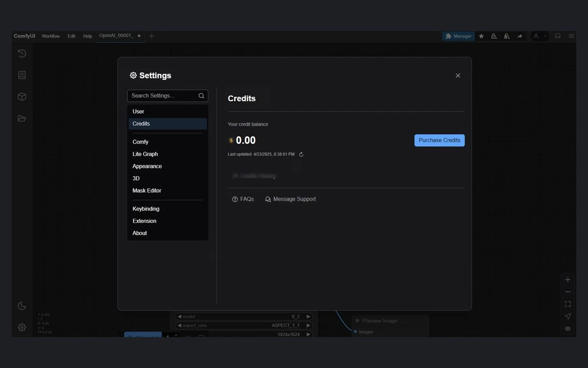Click the fit view icon on canvas

click(568, 304)
